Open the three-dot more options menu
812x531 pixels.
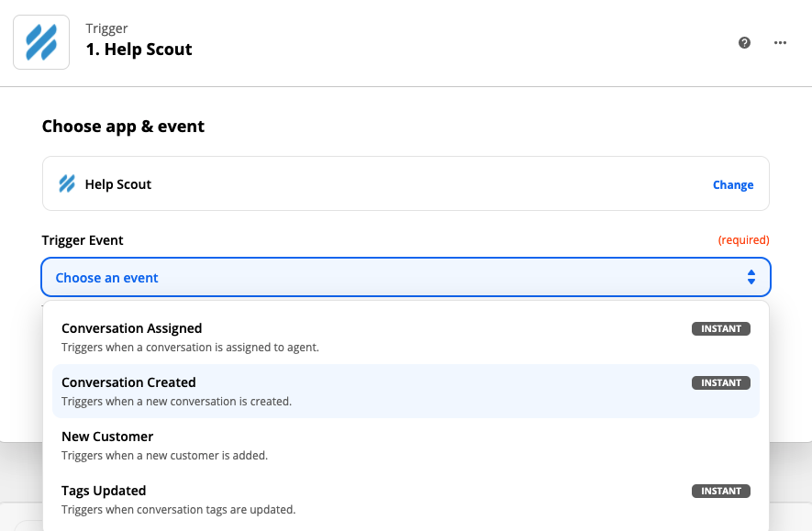(780, 43)
